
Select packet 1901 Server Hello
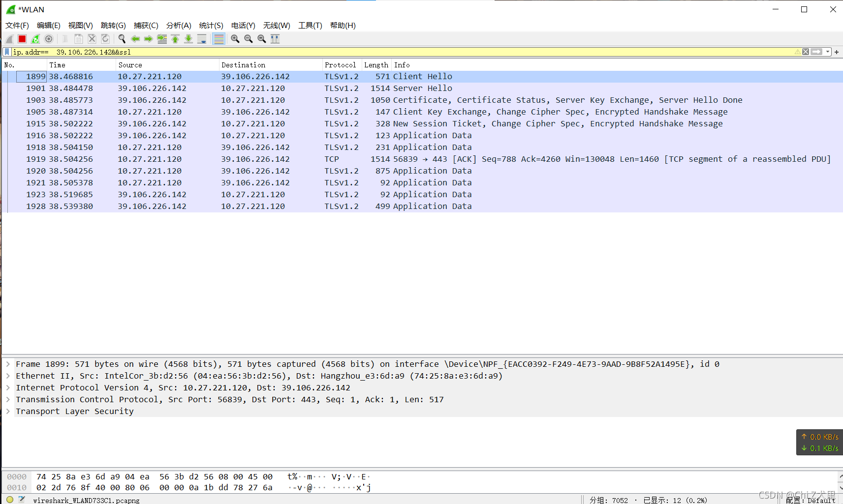pyautogui.click(x=422, y=89)
